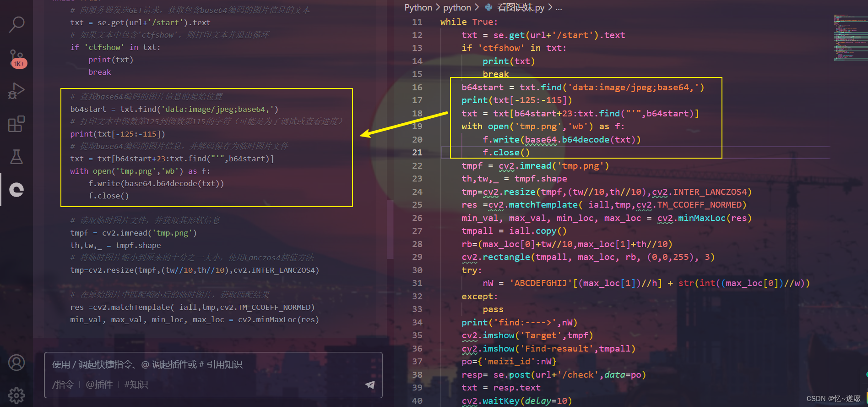The image size is (868, 407).
Task: Click "po={'meizi_id':nW}" line
Action: (x=509, y=362)
